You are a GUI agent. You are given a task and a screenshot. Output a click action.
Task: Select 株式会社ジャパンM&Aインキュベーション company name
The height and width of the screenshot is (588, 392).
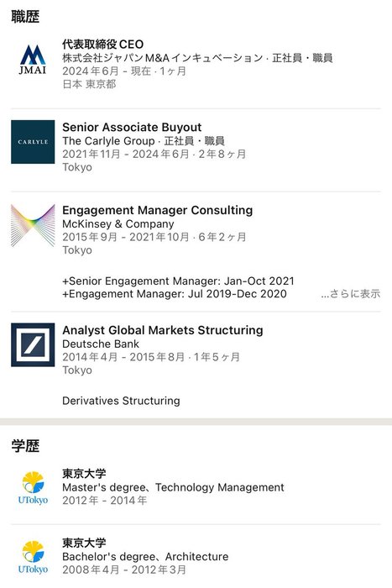point(162,58)
